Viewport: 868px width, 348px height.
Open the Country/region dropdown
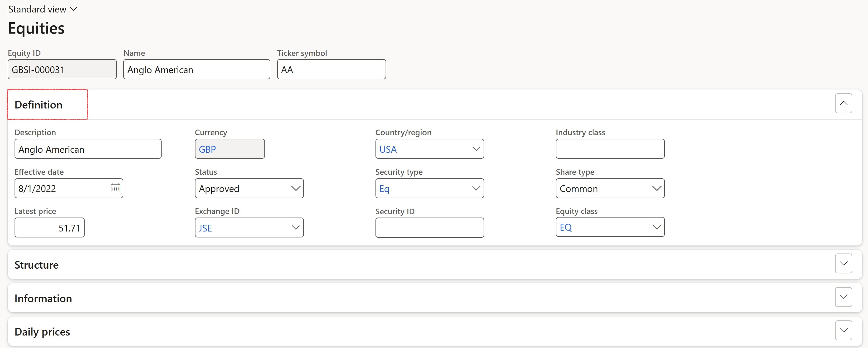(476, 149)
